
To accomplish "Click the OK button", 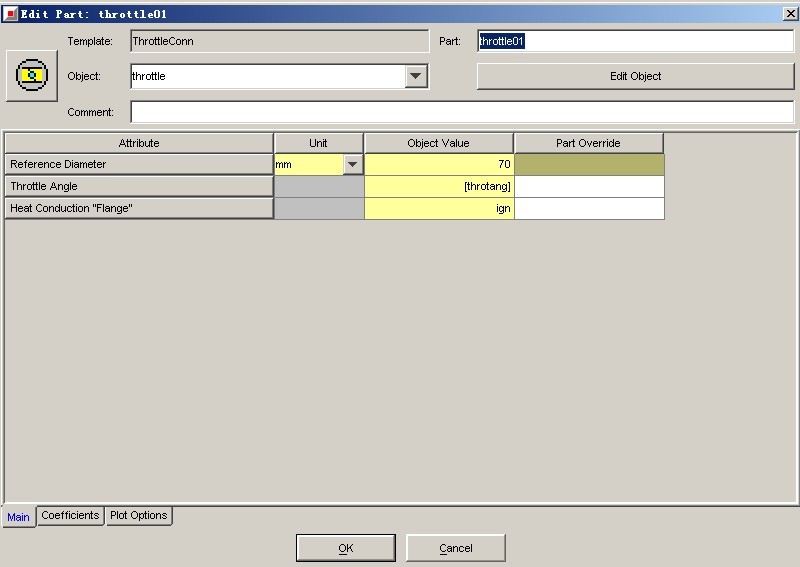I will pos(346,548).
